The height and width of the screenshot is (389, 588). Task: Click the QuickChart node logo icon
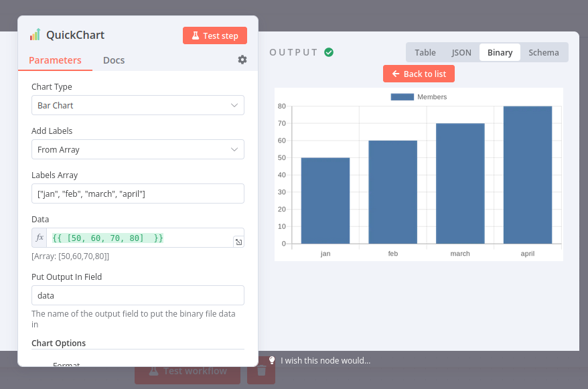click(x=33, y=34)
